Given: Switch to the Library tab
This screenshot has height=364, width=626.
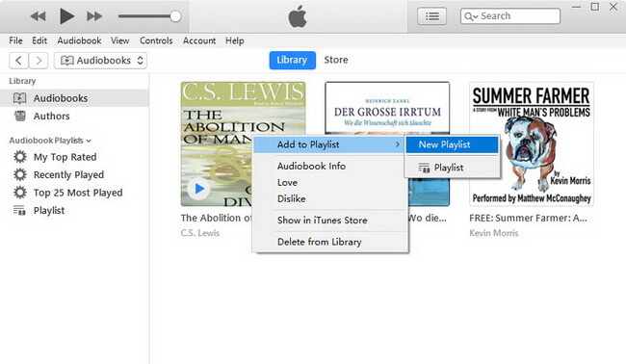Looking at the screenshot, I should click(292, 60).
